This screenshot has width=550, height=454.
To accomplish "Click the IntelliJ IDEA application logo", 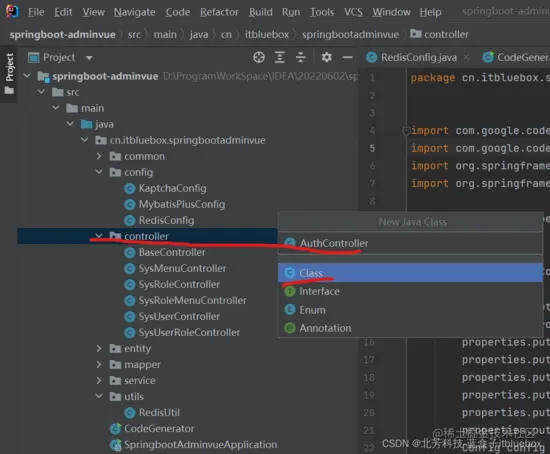I will coord(12,11).
